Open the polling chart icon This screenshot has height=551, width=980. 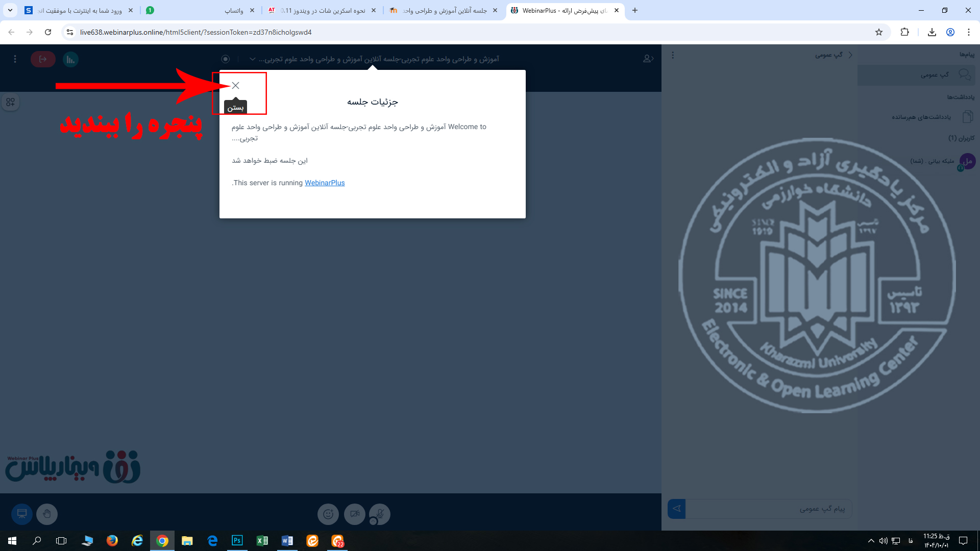tap(70, 59)
